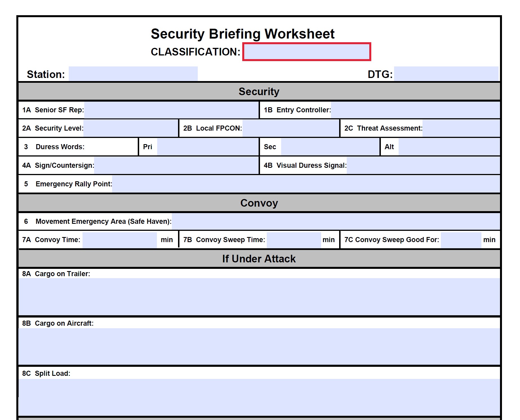
Task: Click the '8C Split Load:' label
Action: [46, 373]
